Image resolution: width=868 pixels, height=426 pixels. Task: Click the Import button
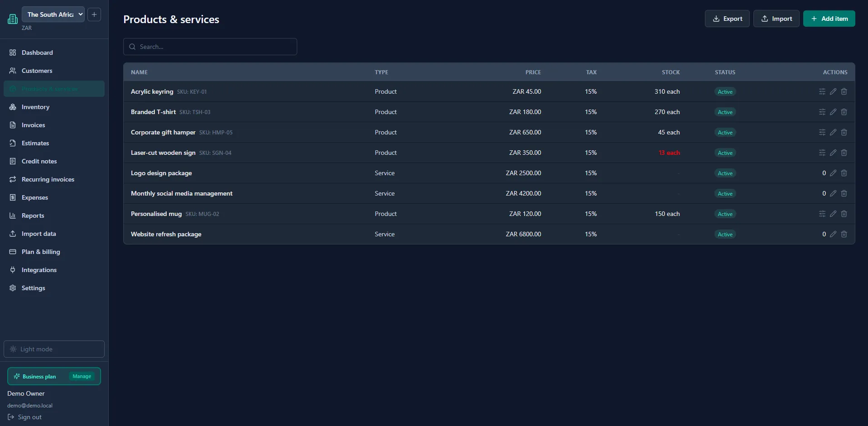(x=776, y=19)
